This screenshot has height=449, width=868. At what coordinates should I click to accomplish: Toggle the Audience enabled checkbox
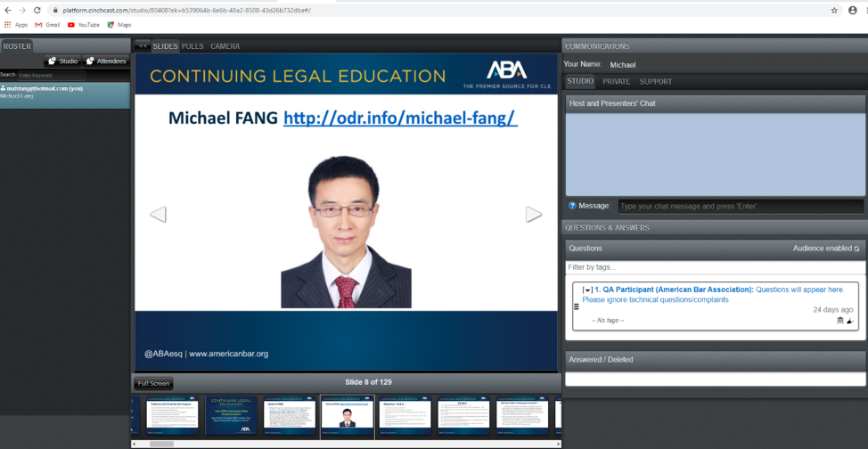coord(857,249)
